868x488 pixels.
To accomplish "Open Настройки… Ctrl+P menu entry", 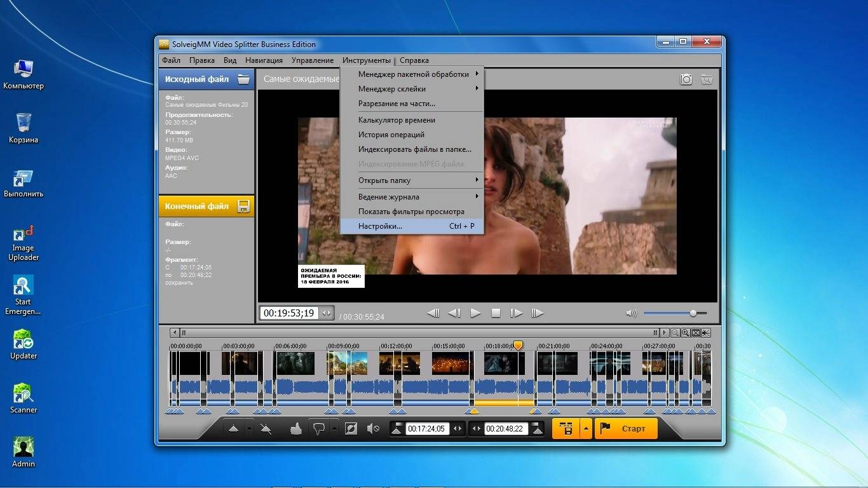I will 412,226.
